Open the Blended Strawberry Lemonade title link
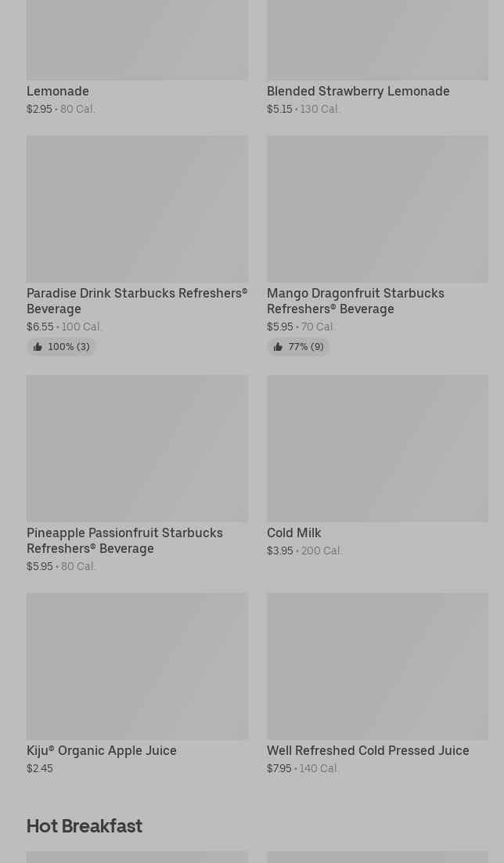 click(x=358, y=91)
